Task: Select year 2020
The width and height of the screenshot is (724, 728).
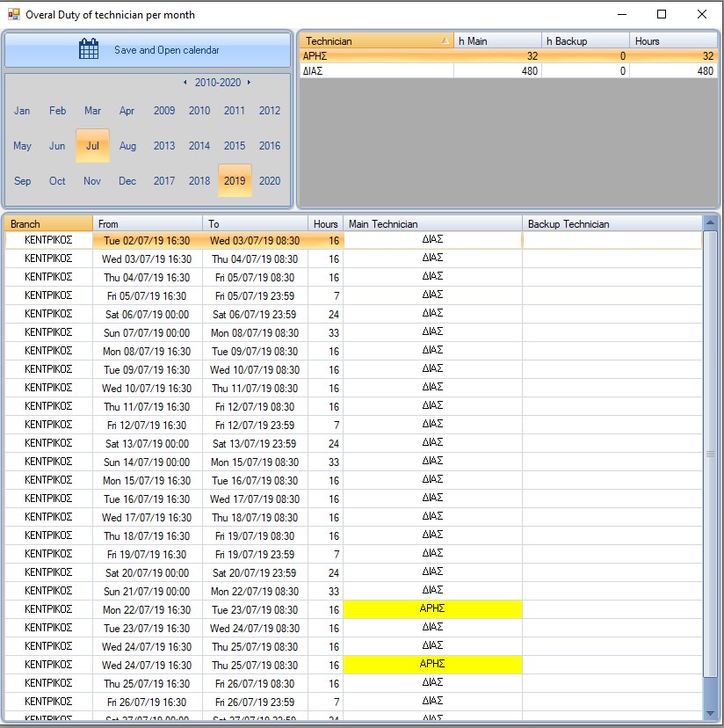Action: (270, 181)
